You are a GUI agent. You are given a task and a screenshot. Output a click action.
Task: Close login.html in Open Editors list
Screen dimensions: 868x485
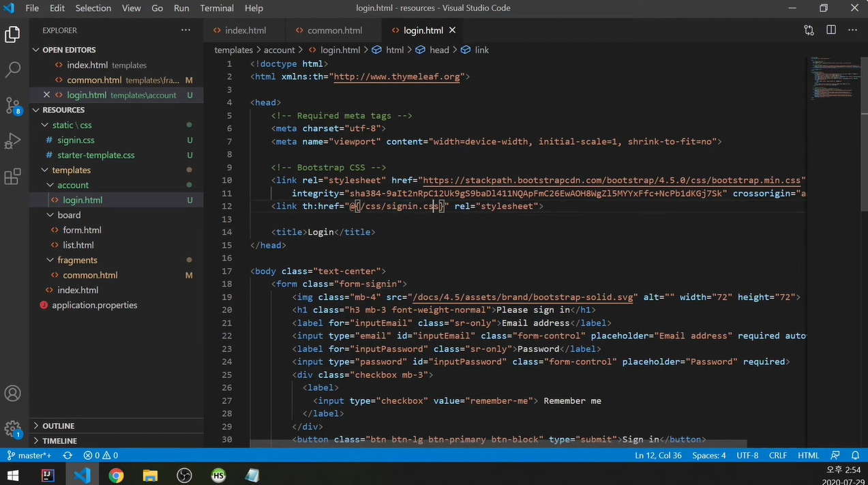point(46,95)
